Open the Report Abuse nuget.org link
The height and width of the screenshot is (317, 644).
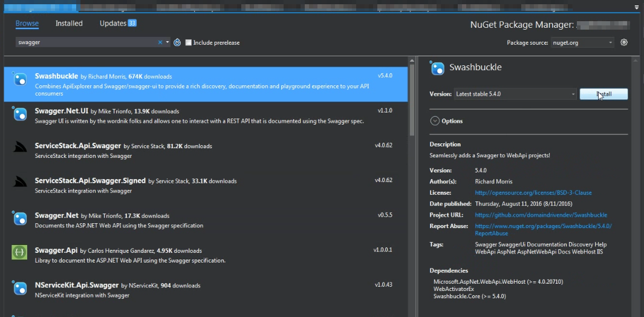[544, 229]
